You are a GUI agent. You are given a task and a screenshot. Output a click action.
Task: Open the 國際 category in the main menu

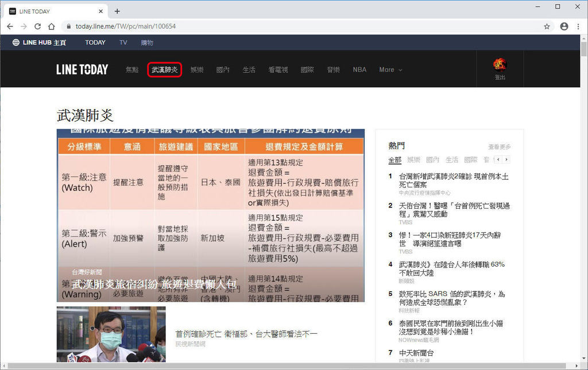tap(307, 70)
